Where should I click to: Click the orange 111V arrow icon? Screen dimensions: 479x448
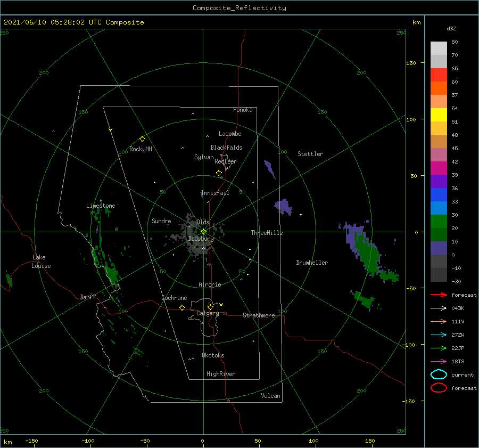point(439,321)
